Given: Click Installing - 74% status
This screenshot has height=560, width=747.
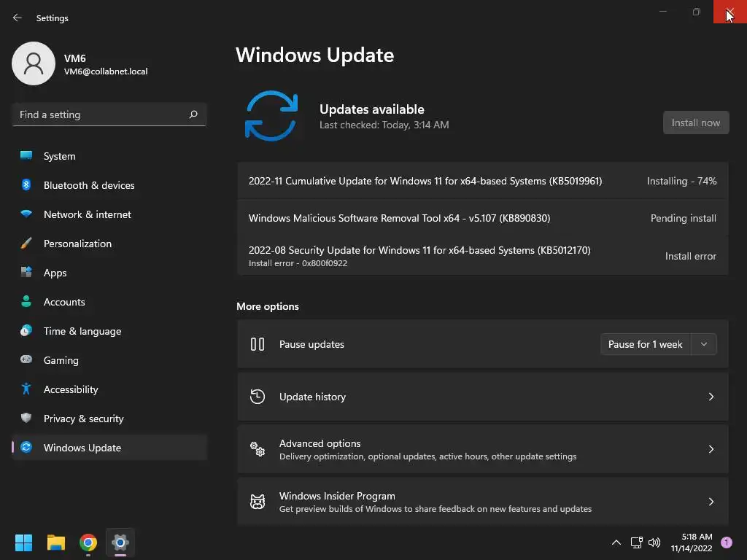Looking at the screenshot, I should point(681,181).
